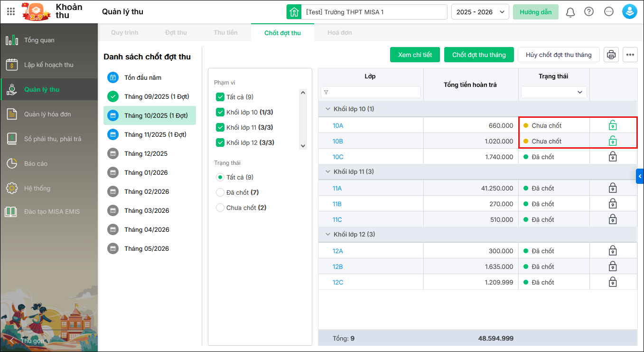
Task: Click the lock icon for class 11A
Action: [x=613, y=188]
